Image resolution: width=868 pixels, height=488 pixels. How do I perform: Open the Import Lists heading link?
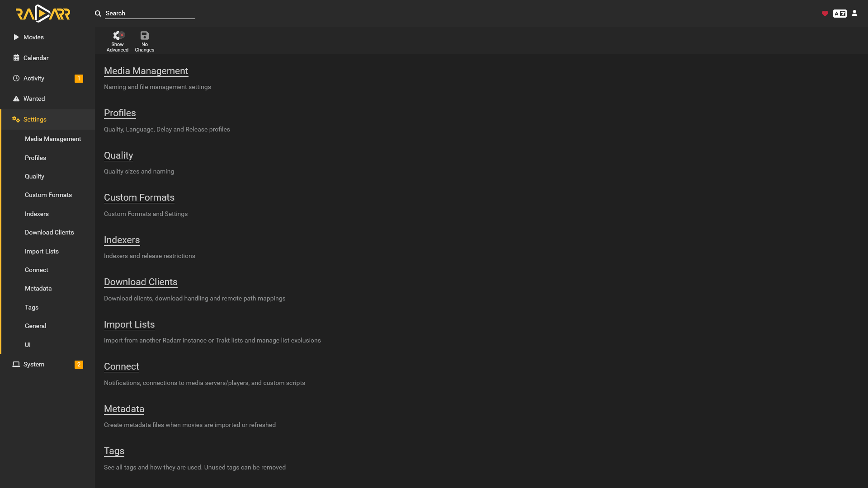(129, 324)
